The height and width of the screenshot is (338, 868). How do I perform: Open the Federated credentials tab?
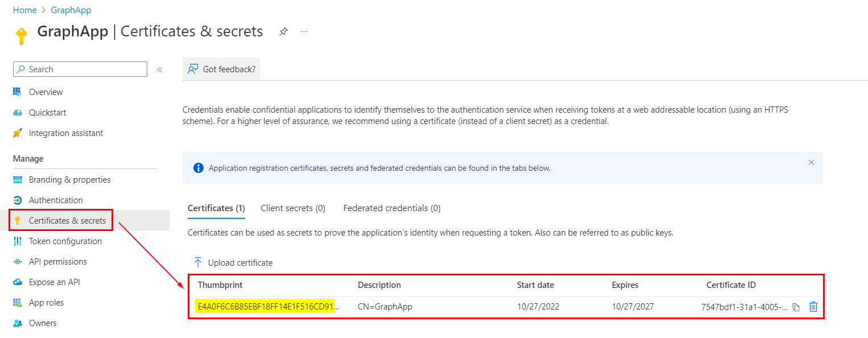tap(391, 208)
